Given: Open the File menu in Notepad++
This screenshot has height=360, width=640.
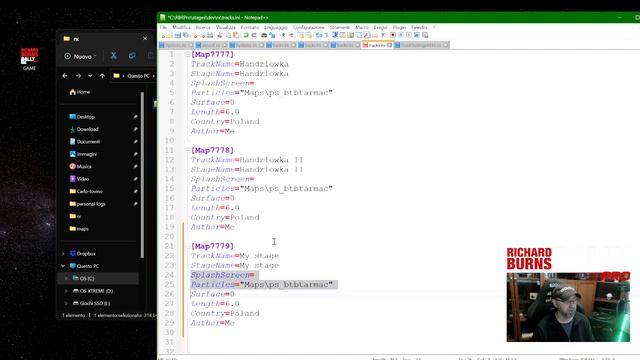Looking at the screenshot, I should 163,27.
